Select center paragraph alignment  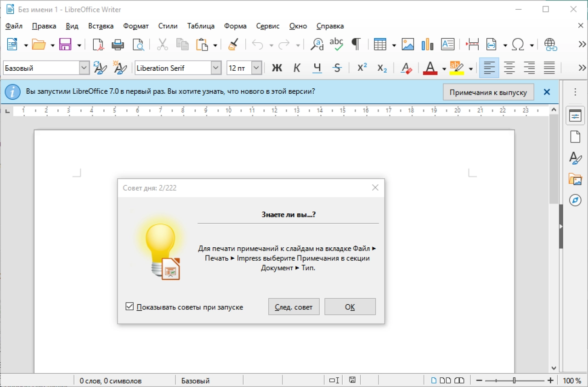pyautogui.click(x=509, y=68)
